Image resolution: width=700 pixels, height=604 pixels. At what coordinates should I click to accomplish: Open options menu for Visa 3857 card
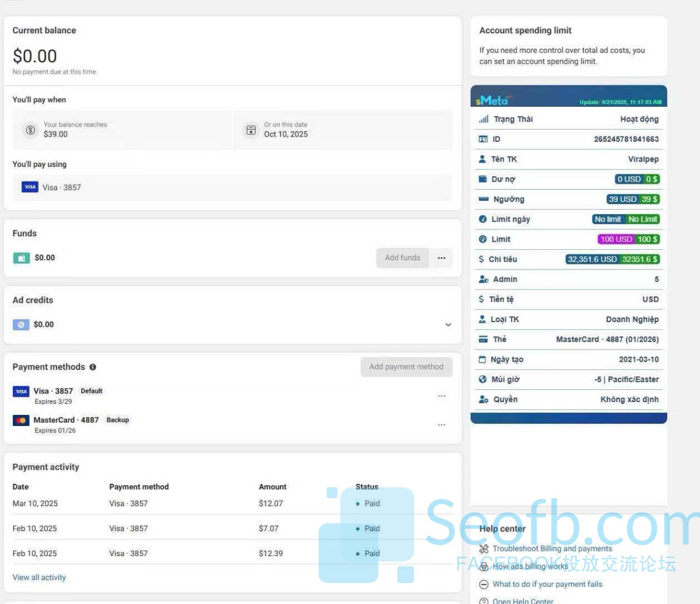442,396
